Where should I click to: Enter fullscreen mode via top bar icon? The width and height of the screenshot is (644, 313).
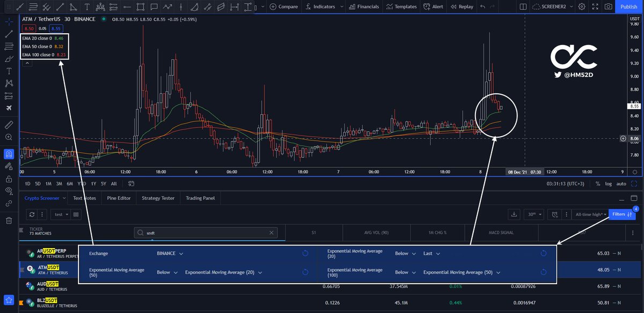coord(595,7)
